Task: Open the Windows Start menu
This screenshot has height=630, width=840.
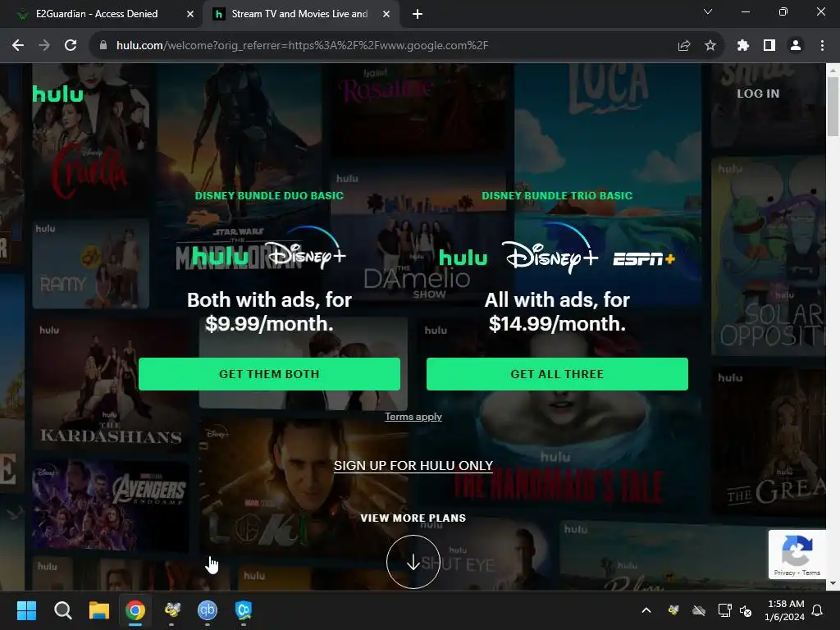Action: point(26,610)
